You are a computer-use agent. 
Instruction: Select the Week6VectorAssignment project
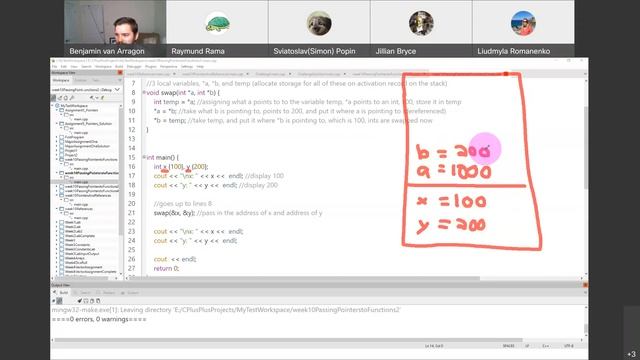(x=84, y=267)
